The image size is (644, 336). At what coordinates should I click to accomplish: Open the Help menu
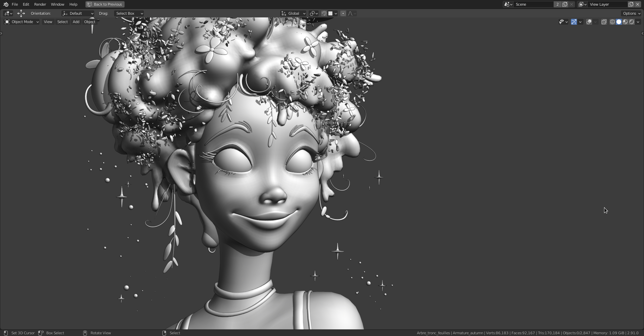click(73, 4)
